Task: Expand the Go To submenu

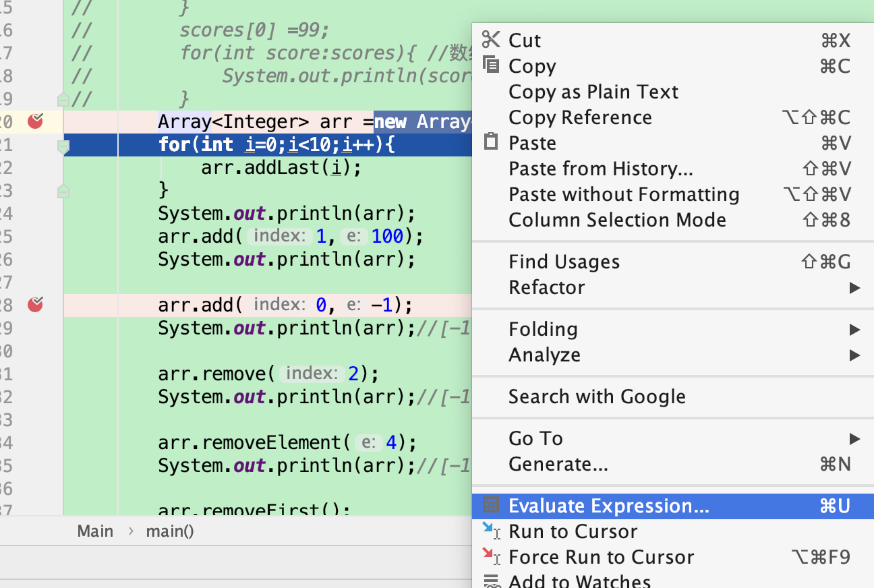Action: coord(535,438)
